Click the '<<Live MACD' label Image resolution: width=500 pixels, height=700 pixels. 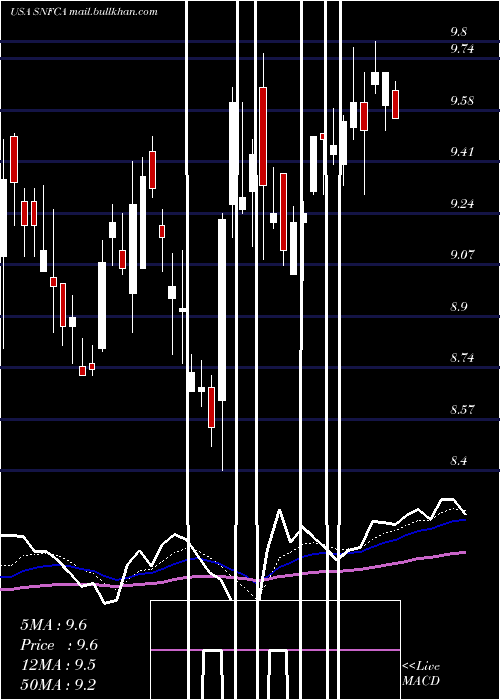[x=421, y=673]
